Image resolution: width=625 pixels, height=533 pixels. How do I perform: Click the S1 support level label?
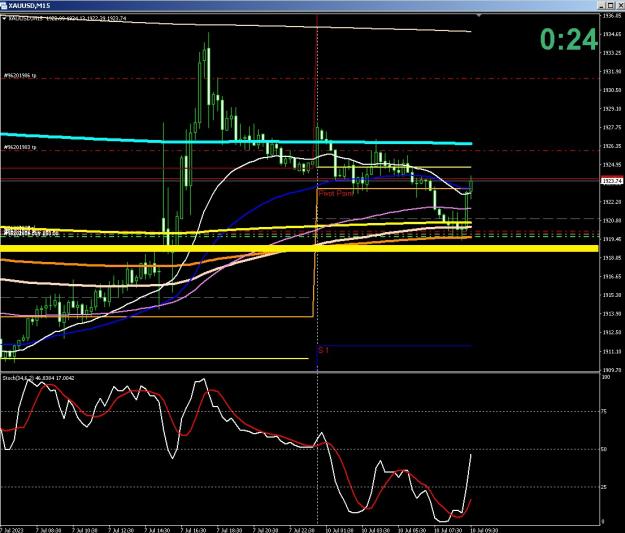323,350
